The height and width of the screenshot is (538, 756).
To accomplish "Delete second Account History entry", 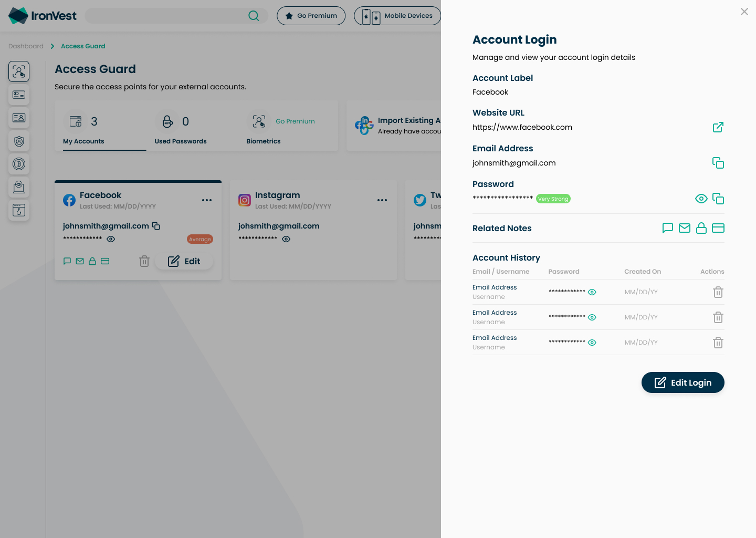I will coord(718,317).
